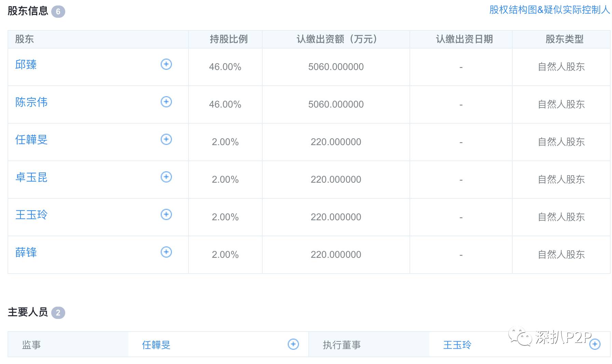Open shareholder 任韓旻 link in shareholder table
Screen dimensions: 612x364
(31, 140)
